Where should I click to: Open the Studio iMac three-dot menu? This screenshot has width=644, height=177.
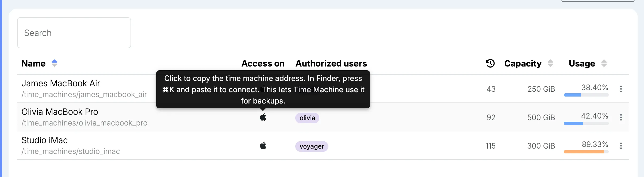(621, 146)
